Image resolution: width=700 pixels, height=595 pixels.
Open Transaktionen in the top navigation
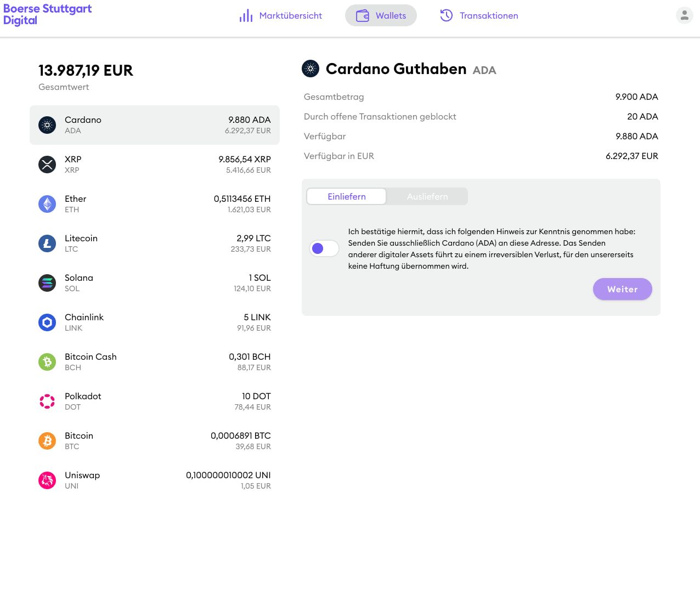(479, 15)
